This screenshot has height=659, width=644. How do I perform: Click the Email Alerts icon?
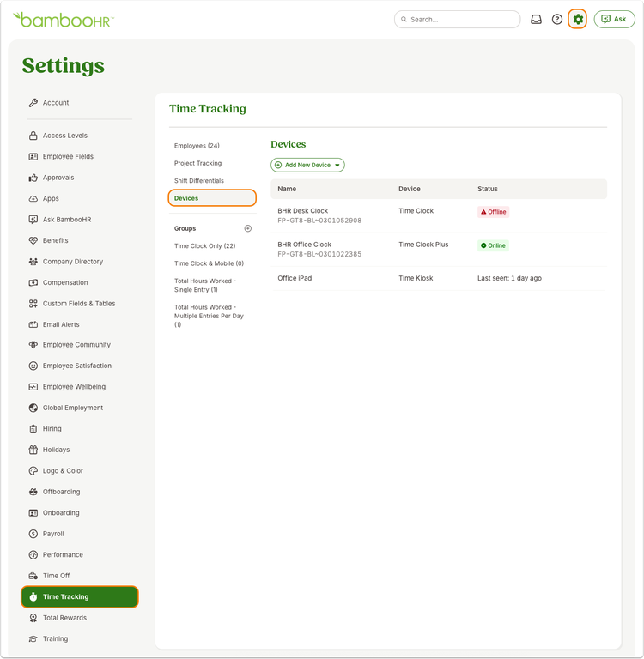33,324
